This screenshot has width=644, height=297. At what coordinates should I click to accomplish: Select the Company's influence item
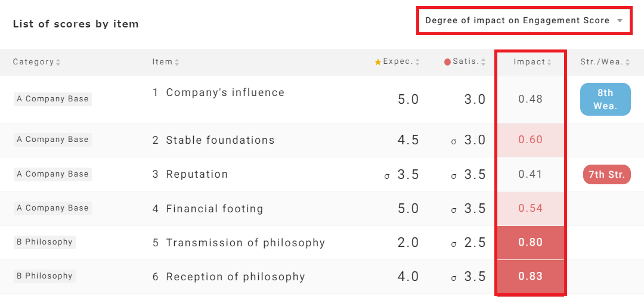[x=225, y=92]
